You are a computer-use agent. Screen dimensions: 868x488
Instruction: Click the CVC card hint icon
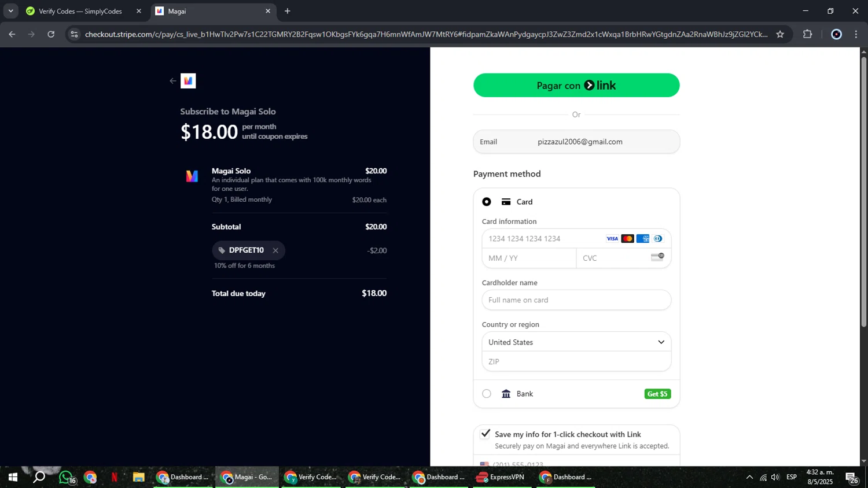(x=657, y=257)
